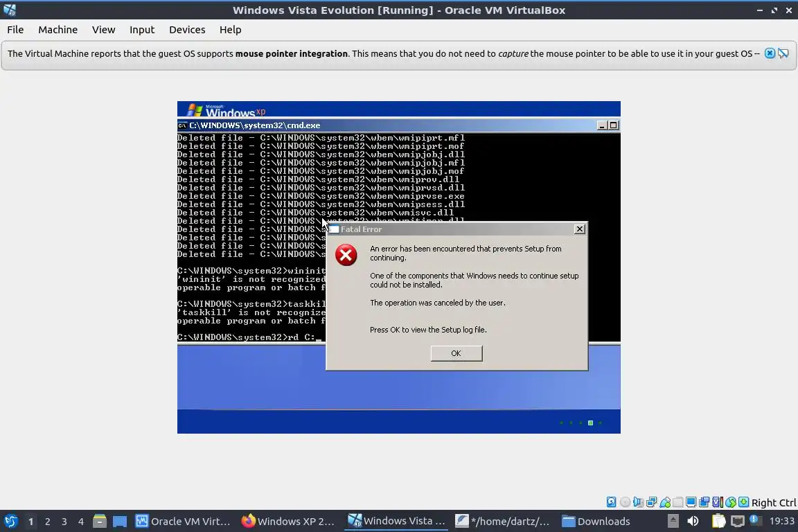Click the cmd.exe window title bar icon

tap(181, 125)
